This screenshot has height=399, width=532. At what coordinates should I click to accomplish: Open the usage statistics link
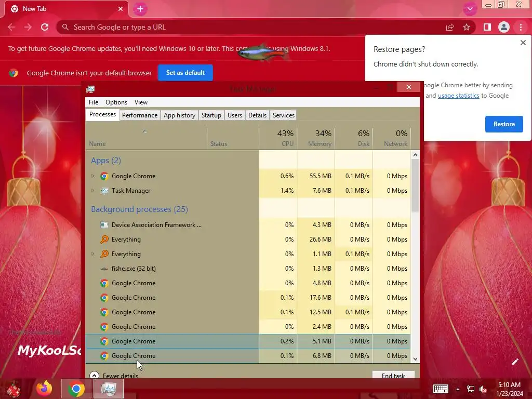coord(458,96)
